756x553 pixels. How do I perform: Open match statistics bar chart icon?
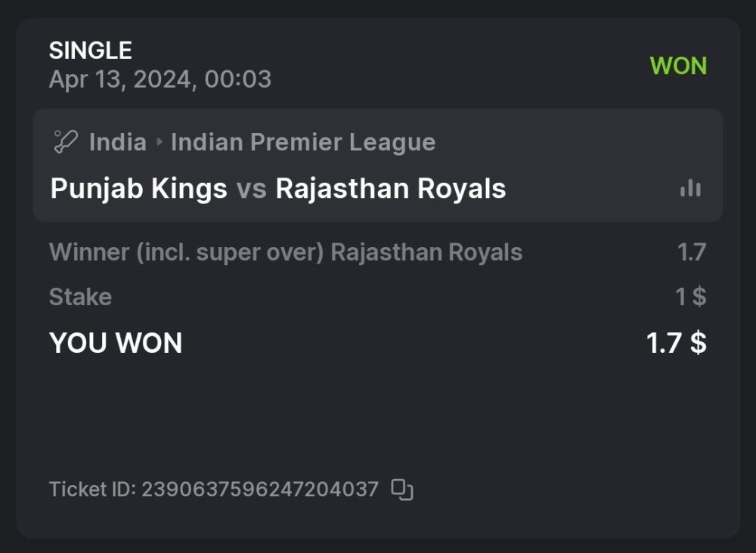coord(690,189)
